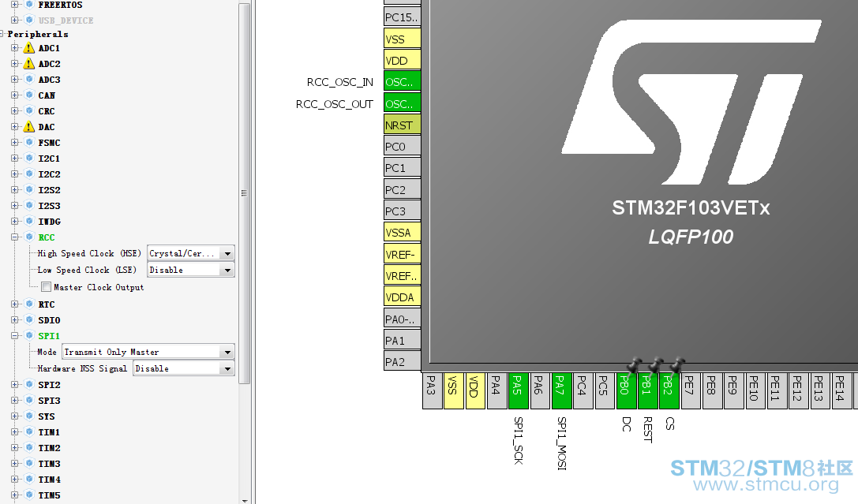
Task: Select the TIM4 tree item
Action: [x=49, y=480]
